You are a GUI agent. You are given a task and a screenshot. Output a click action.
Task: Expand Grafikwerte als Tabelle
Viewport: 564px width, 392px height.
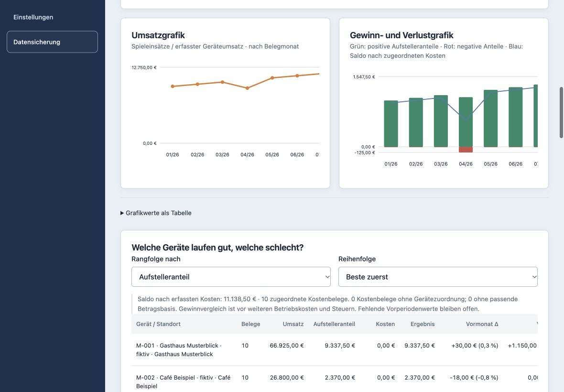pyautogui.click(x=156, y=213)
